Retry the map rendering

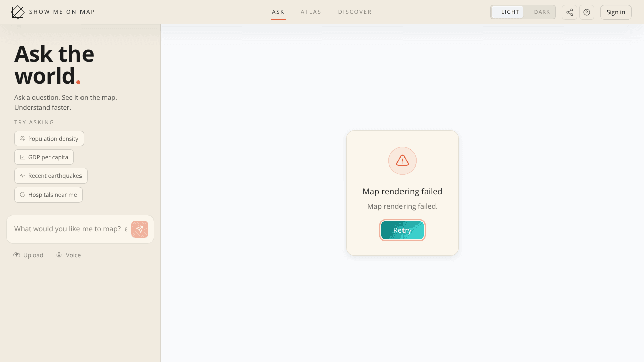pyautogui.click(x=403, y=230)
